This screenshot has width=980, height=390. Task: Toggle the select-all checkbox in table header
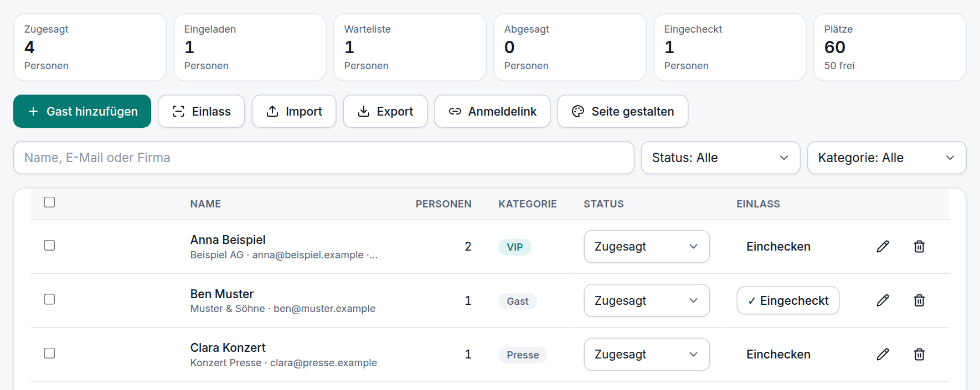(x=49, y=202)
